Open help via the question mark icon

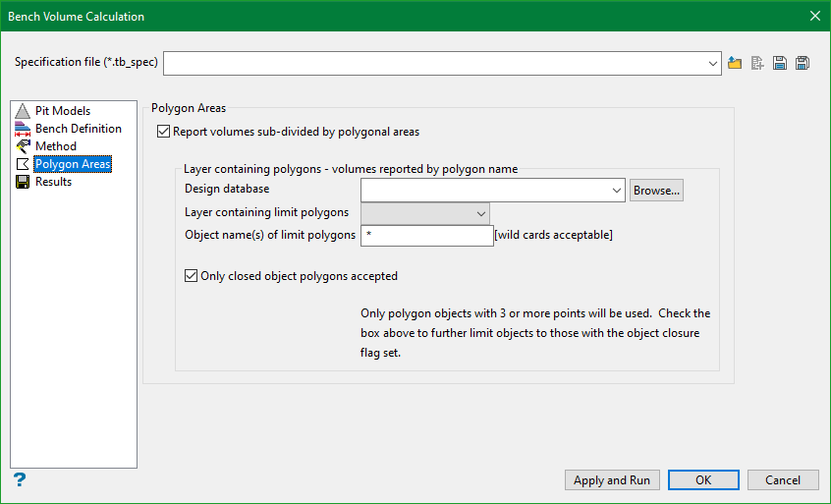point(20,479)
